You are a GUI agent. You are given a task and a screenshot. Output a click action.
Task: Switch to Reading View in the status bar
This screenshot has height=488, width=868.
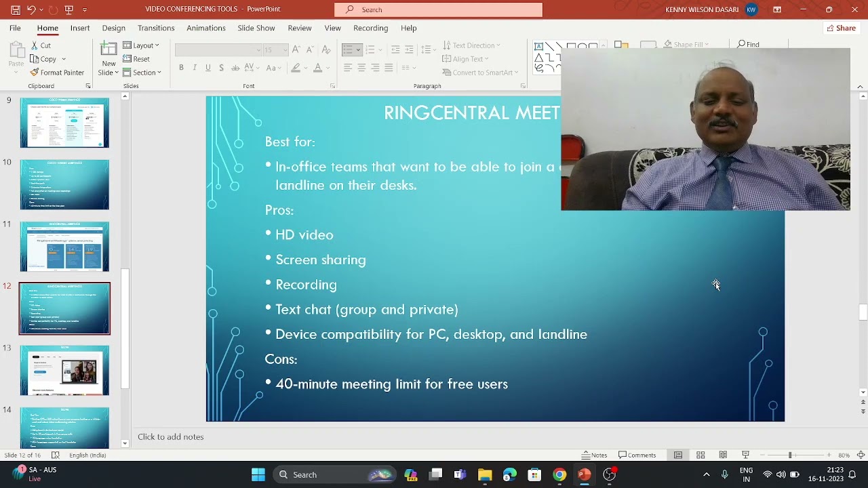(x=723, y=455)
